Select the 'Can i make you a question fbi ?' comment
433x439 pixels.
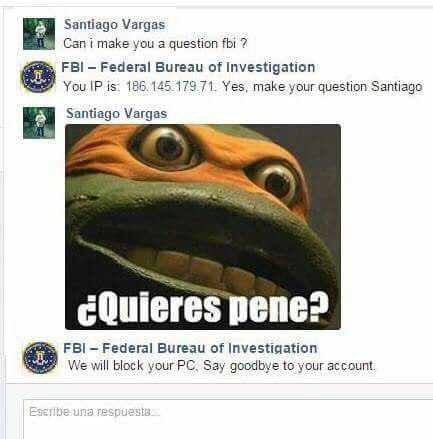[x=155, y=44]
